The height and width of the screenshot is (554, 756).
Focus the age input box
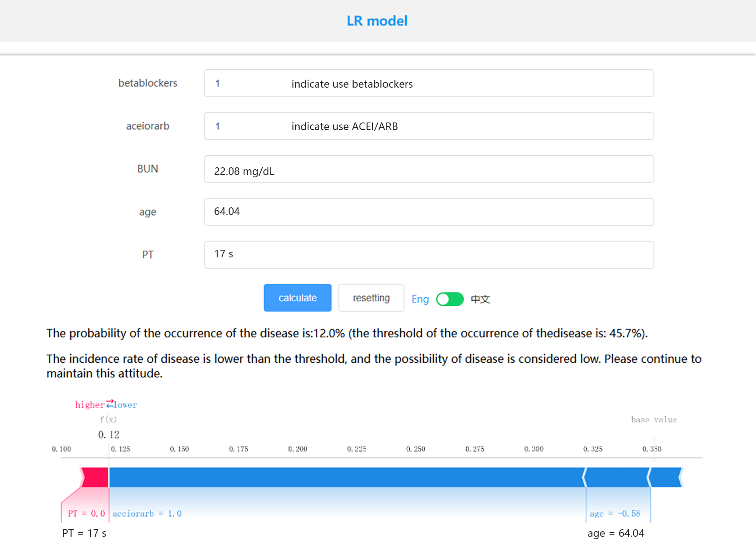428,212
